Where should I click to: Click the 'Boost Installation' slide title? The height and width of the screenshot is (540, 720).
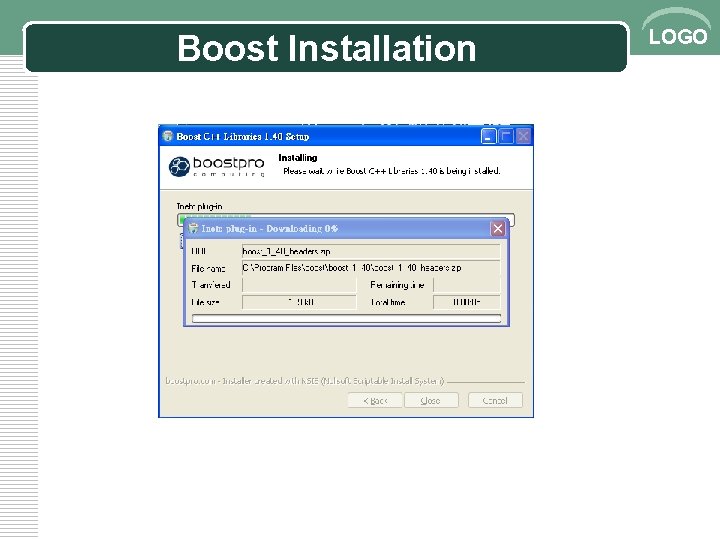[326, 48]
